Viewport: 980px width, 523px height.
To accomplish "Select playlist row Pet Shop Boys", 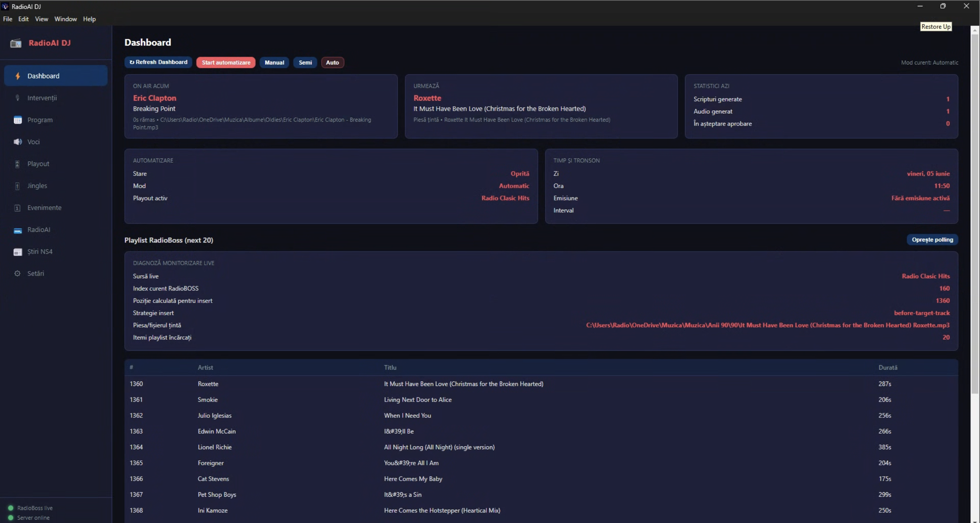I will (541, 494).
